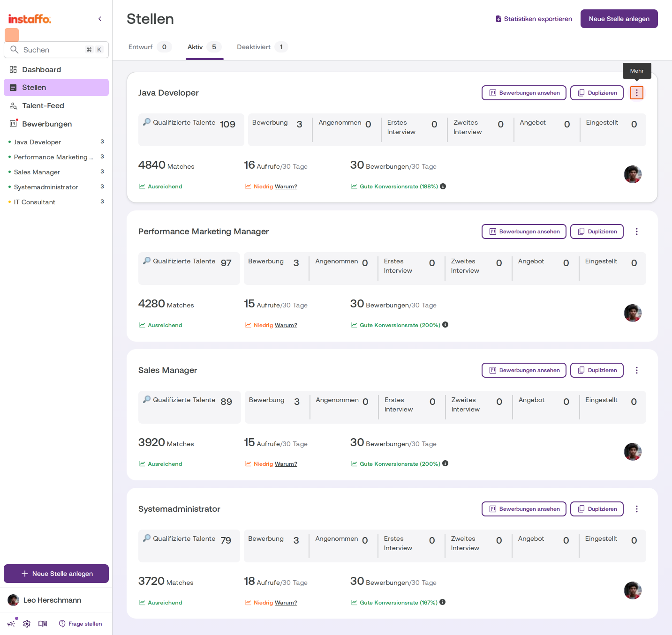The width and height of the screenshot is (672, 635).
Task: Open Dashboard in the sidebar
Action: 56,70
